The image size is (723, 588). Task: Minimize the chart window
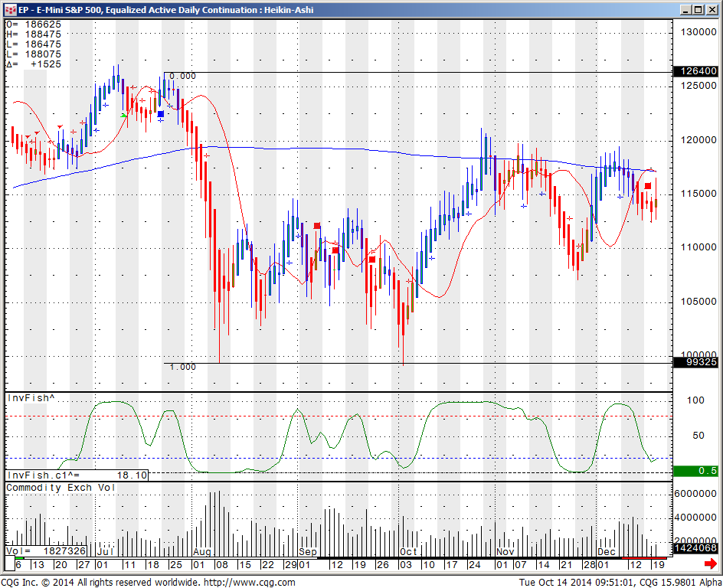[683, 9]
